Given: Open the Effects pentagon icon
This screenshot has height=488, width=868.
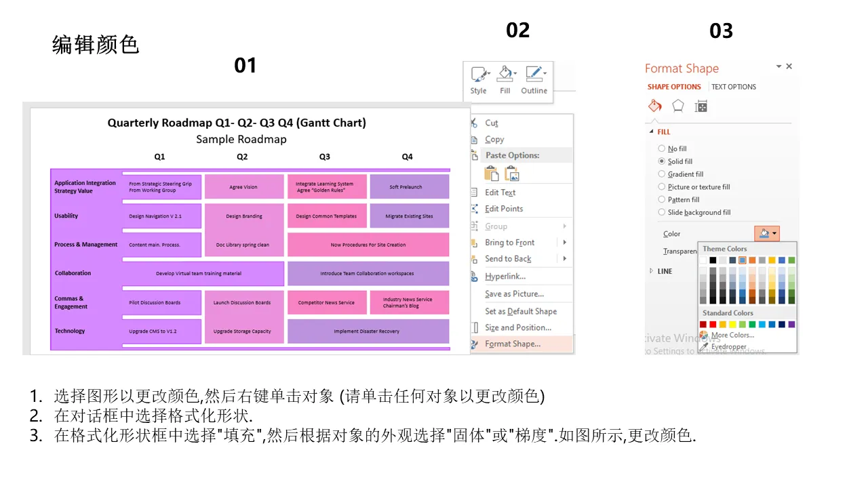Looking at the screenshot, I should point(677,106).
